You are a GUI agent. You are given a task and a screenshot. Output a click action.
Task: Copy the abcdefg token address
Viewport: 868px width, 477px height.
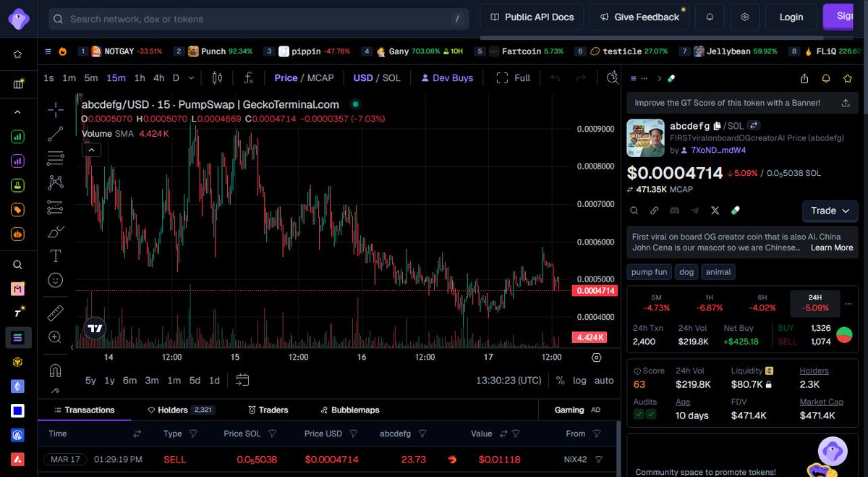718,126
